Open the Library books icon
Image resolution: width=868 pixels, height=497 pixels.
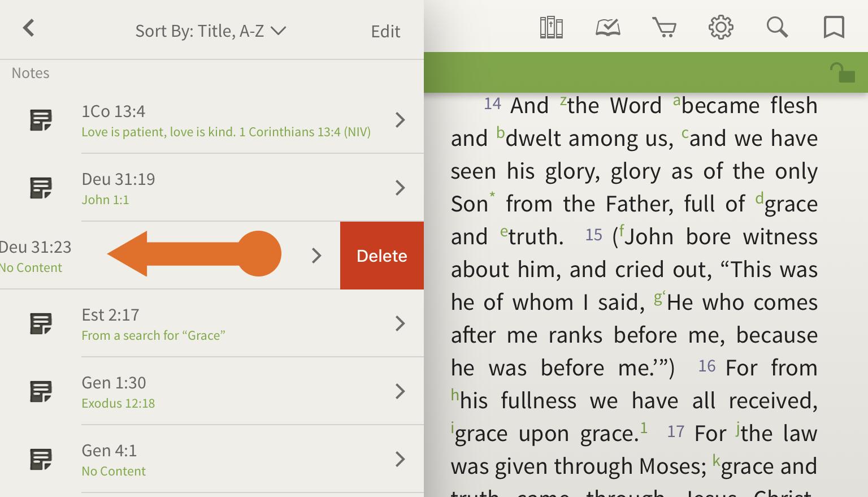tap(552, 27)
